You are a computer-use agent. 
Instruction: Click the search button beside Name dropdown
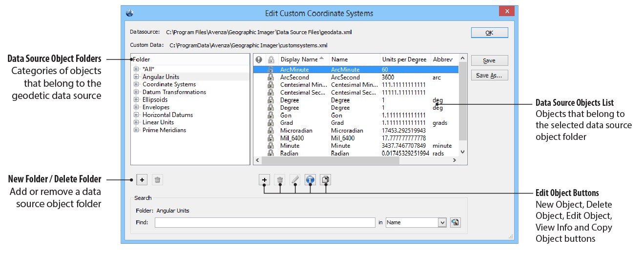tap(455, 222)
